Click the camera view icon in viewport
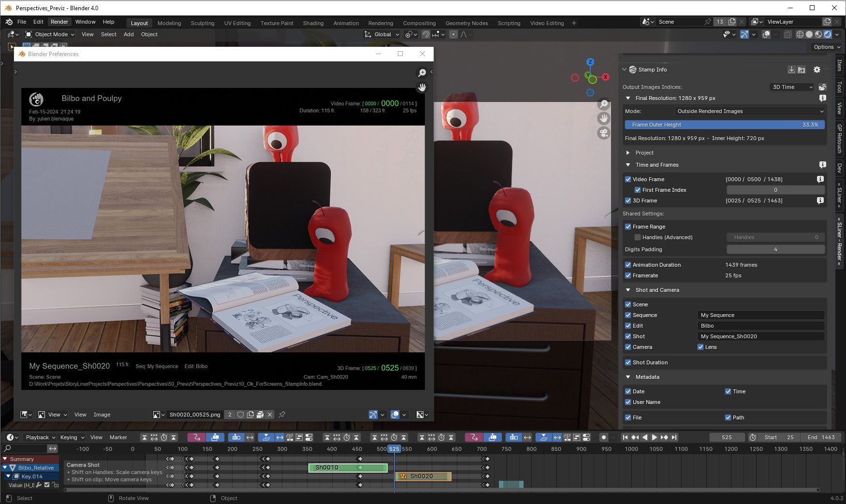The width and height of the screenshot is (846, 504). tap(604, 133)
